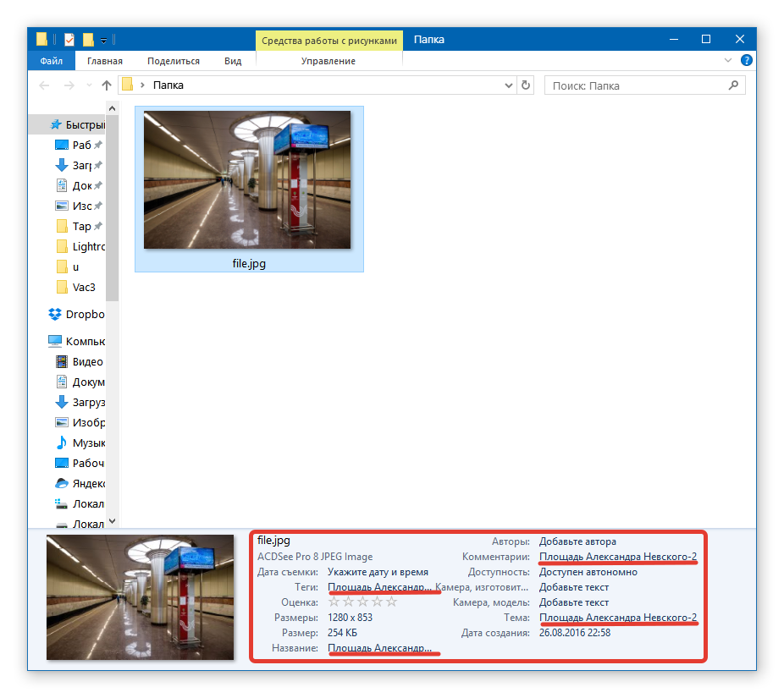Click the search magnifier icon
This screenshot has height=698, width=784.
(734, 85)
